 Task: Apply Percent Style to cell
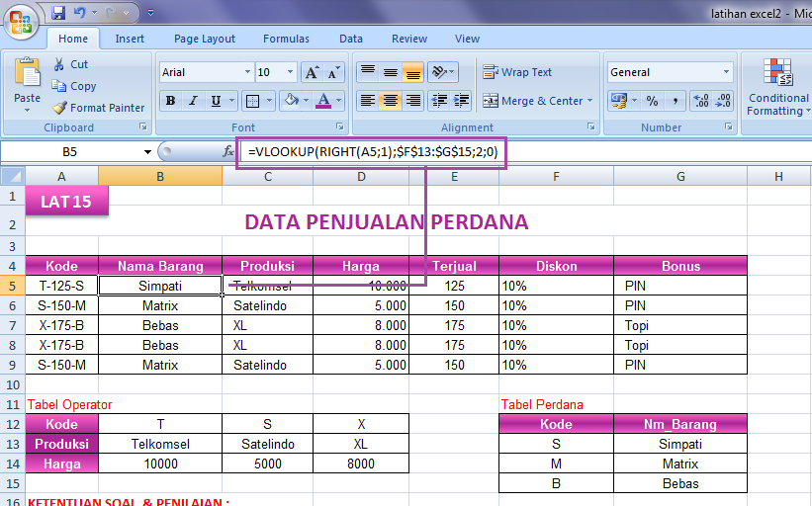pyautogui.click(x=653, y=101)
